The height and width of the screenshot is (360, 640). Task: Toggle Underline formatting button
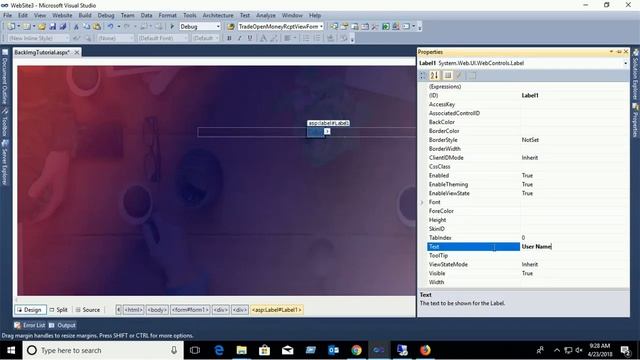tap(250, 38)
